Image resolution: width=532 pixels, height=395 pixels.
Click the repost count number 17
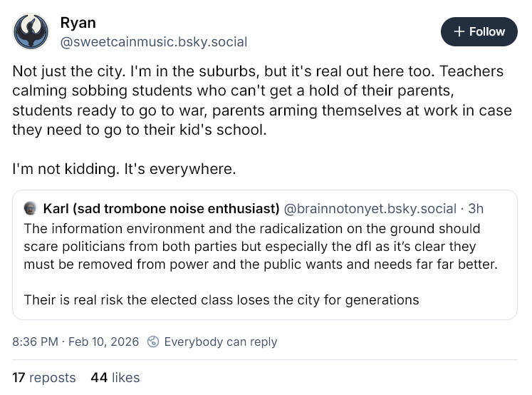[x=19, y=377]
